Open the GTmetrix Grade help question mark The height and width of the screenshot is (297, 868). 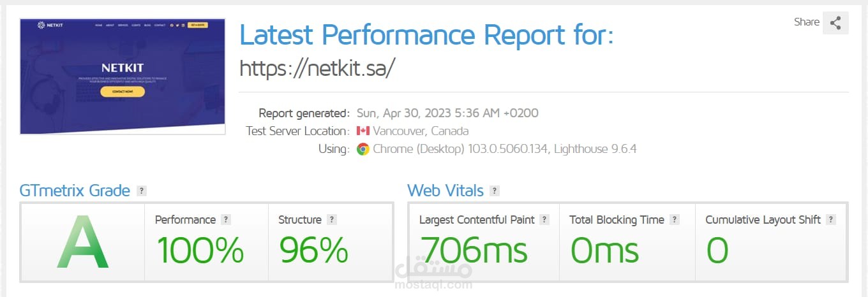[x=142, y=191]
